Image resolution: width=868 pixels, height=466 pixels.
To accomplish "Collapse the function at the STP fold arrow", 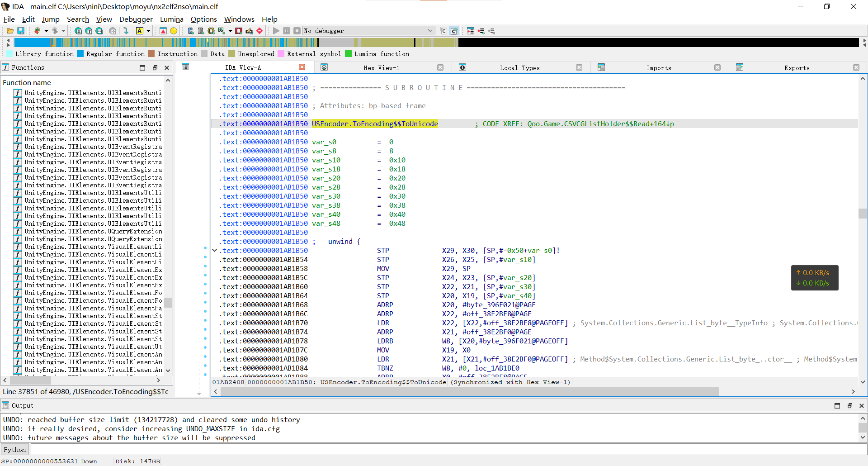I will point(214,251).
